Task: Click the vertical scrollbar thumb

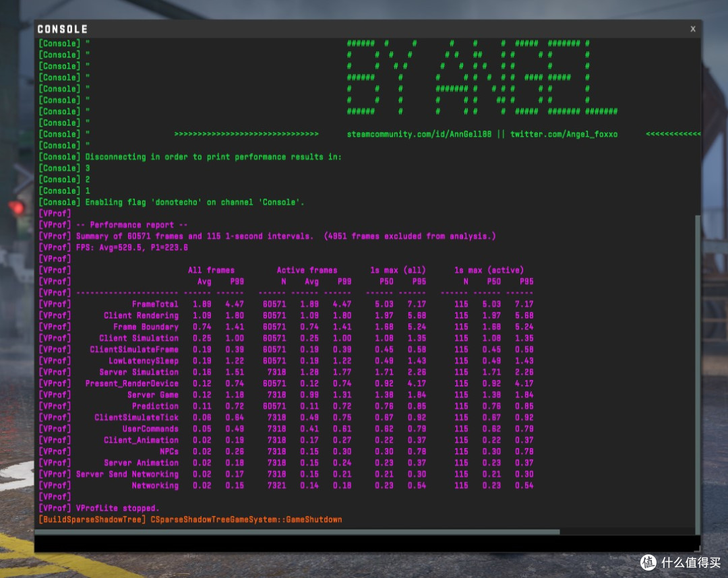Action: pos(698,375)
